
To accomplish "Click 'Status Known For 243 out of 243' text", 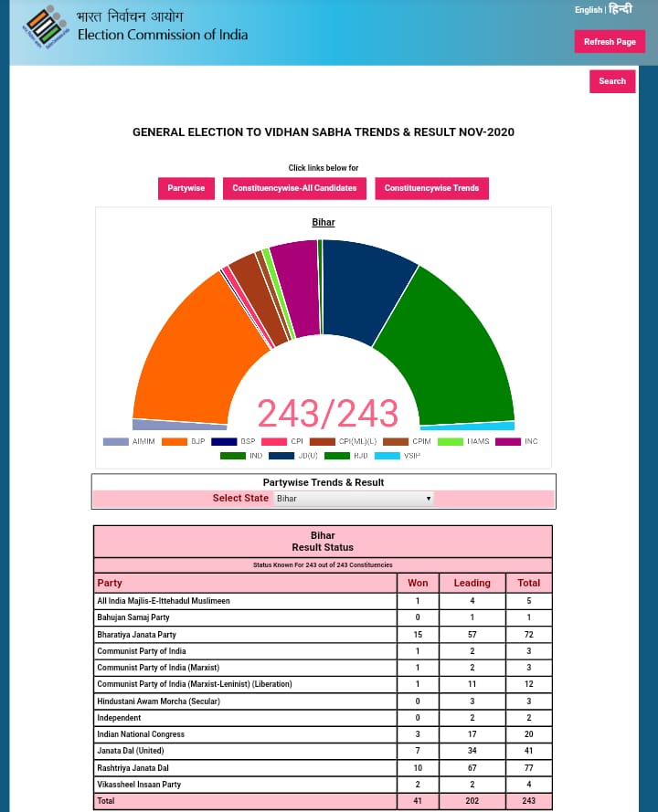I will click(323, 565).
